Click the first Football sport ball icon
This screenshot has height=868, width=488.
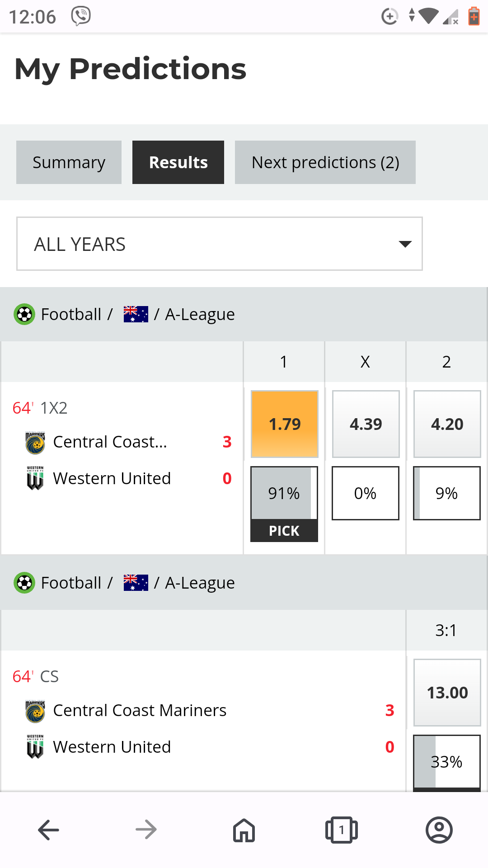pyautogui.click(x=24, y=314)
